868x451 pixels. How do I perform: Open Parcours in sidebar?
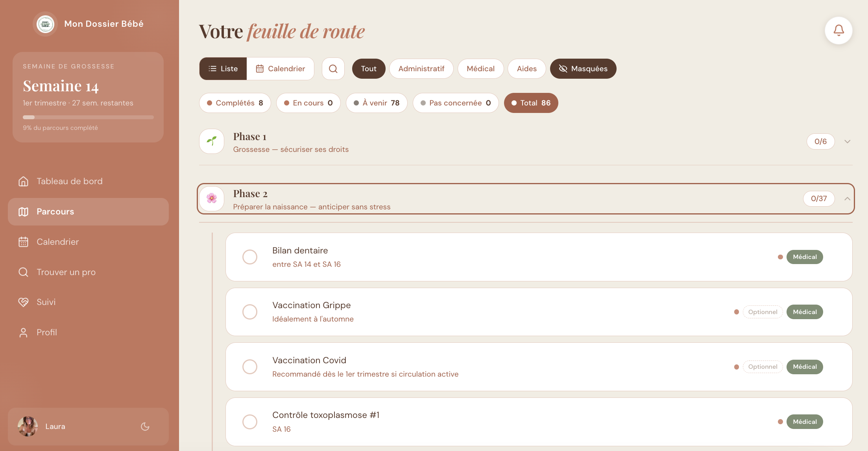[88, 212]
